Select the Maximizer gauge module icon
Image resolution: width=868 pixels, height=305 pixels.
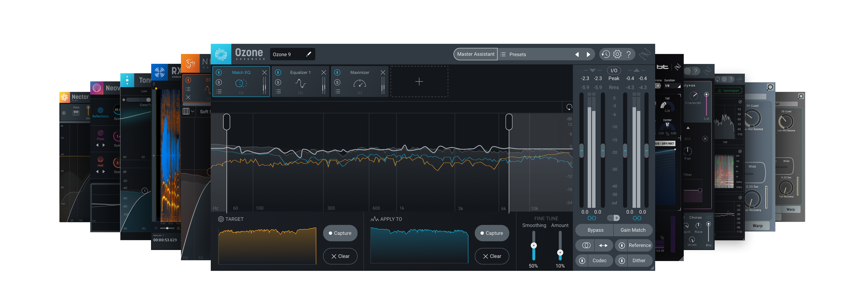click(x=360, y=83)
